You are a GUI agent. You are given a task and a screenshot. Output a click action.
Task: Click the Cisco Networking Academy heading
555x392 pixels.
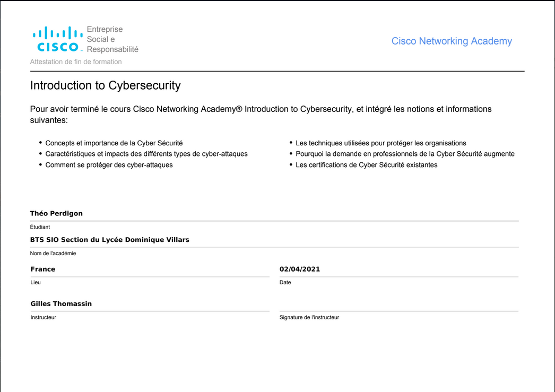(x=452, y=41)
